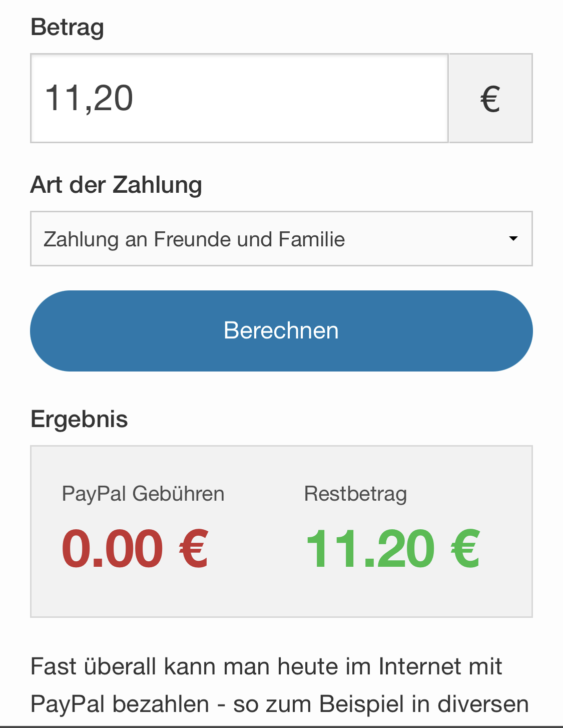563x728 pixels.
Task: Click the Restbetrag label
Action: pos(355,494)
